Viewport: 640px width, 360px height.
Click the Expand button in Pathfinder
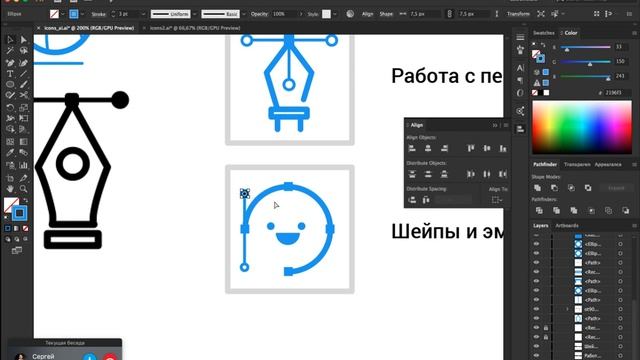pyautogui.click(x=616, y=188)
